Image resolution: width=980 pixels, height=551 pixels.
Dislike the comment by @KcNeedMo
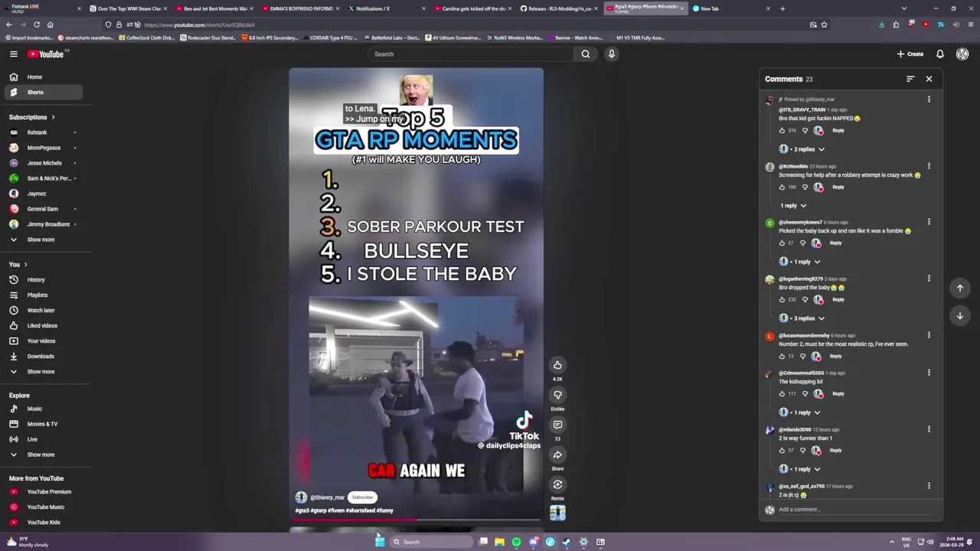point(805,187)
